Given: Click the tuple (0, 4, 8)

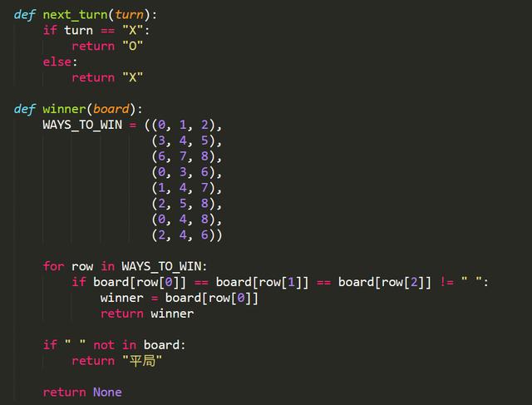Looking at the screenshot, I should (183, 220).
